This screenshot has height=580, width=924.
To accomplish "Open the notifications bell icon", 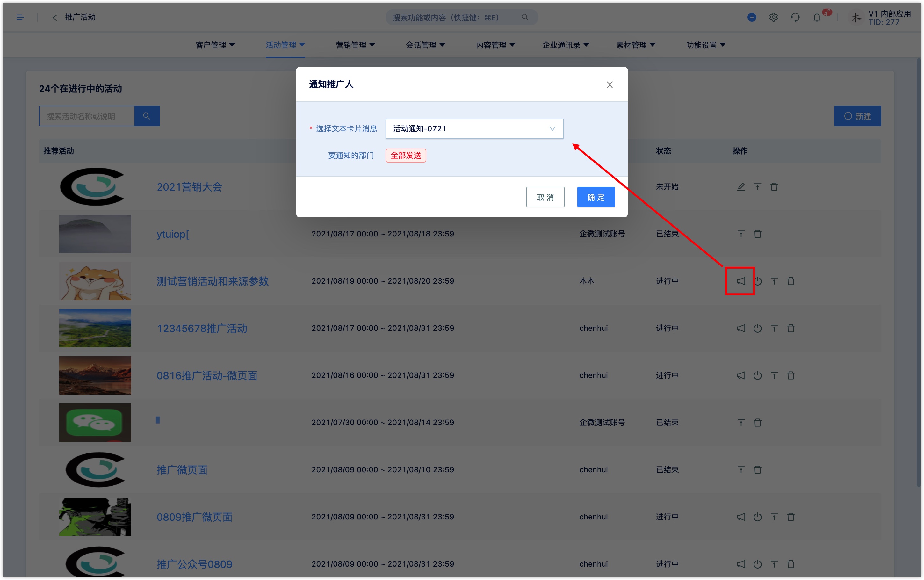I will pos(817,17).
